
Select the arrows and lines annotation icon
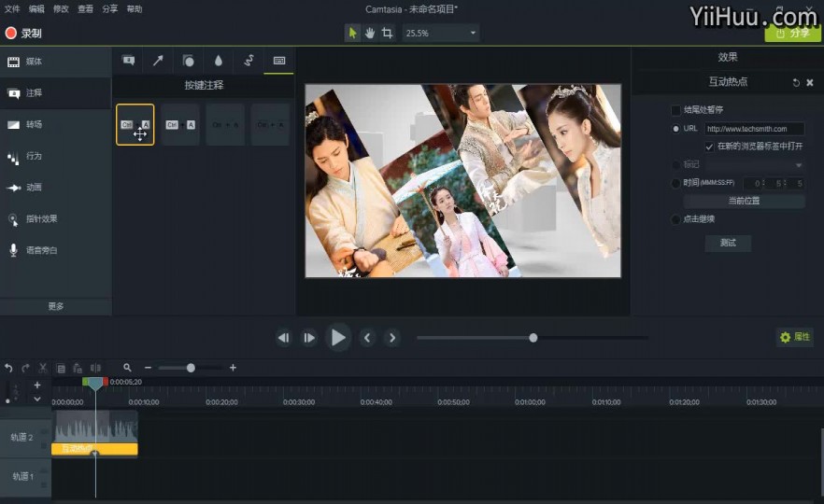(158, 61)
